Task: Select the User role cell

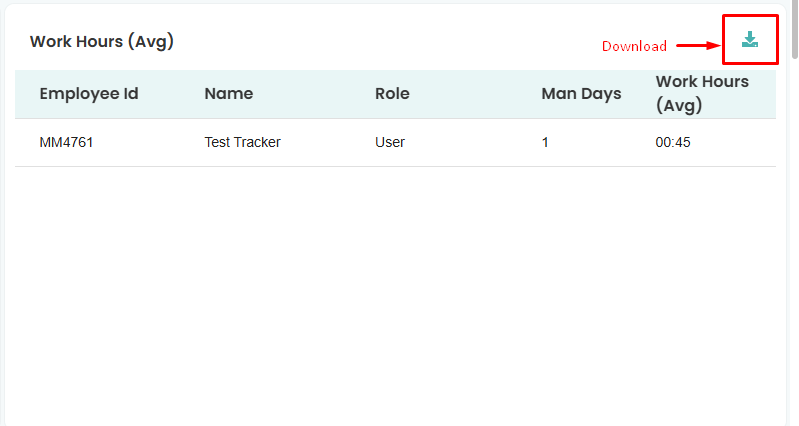Action: [390, 142]
